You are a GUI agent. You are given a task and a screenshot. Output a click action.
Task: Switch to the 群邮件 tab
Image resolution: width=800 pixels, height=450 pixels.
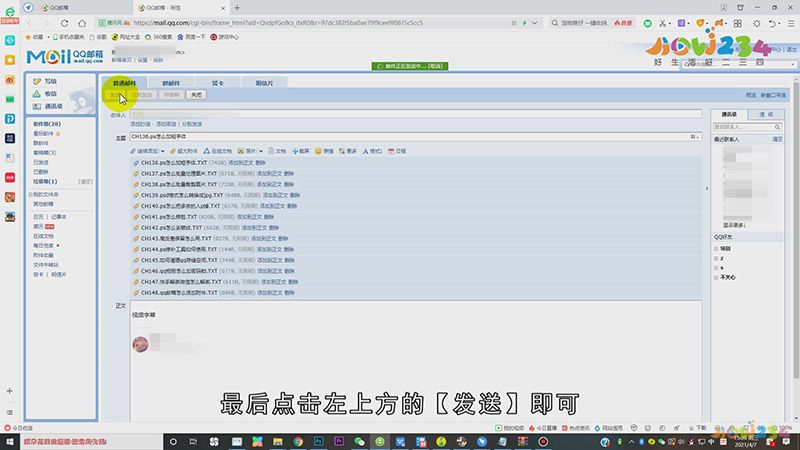click(x=170, y=83)
